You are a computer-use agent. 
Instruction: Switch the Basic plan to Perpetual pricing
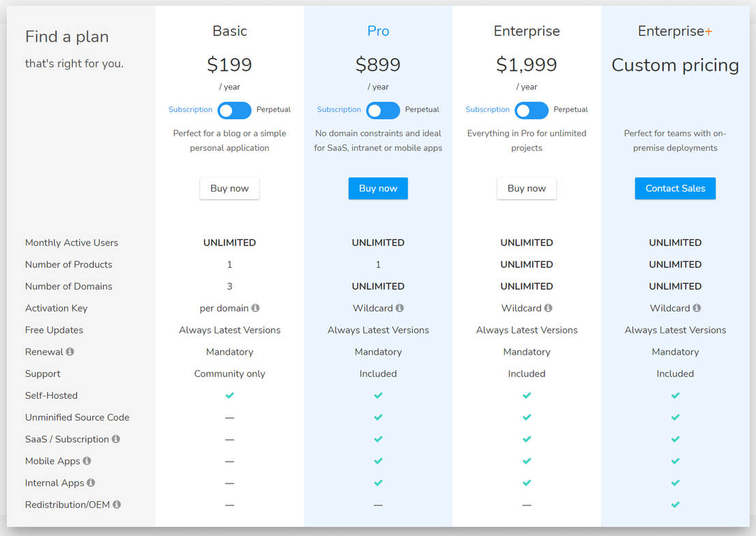tap(234, 110)
